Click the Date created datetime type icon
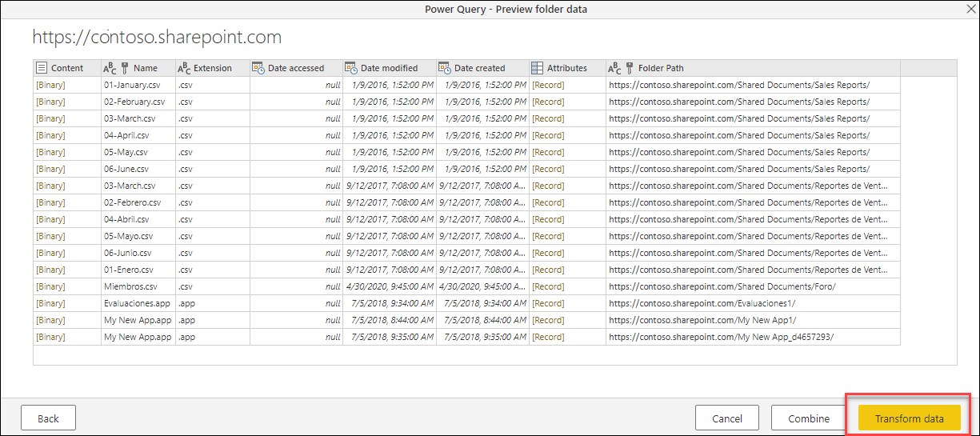The image size is (980, 436). 444,68
